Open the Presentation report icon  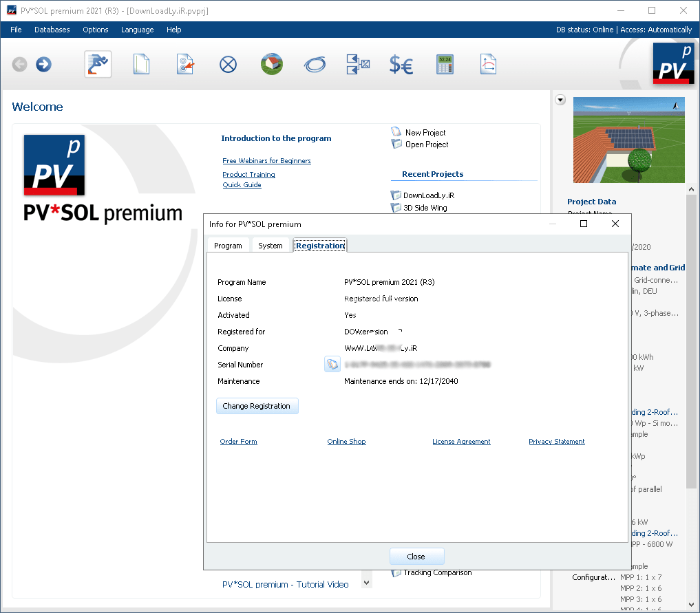tap(488, 64)
